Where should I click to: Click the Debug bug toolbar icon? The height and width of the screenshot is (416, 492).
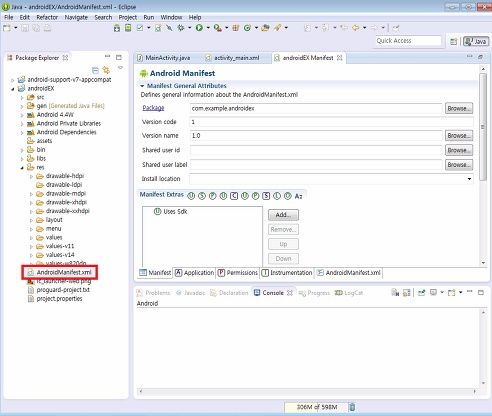pos(181,28)
